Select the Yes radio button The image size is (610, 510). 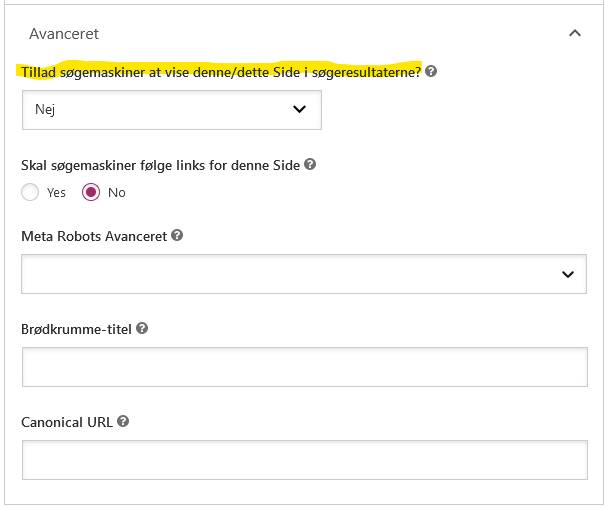tap(30, 192)
